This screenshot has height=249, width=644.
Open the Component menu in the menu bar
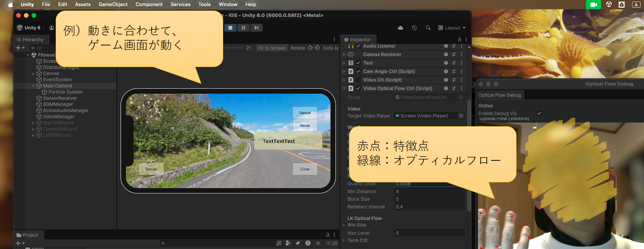point(149,5)
